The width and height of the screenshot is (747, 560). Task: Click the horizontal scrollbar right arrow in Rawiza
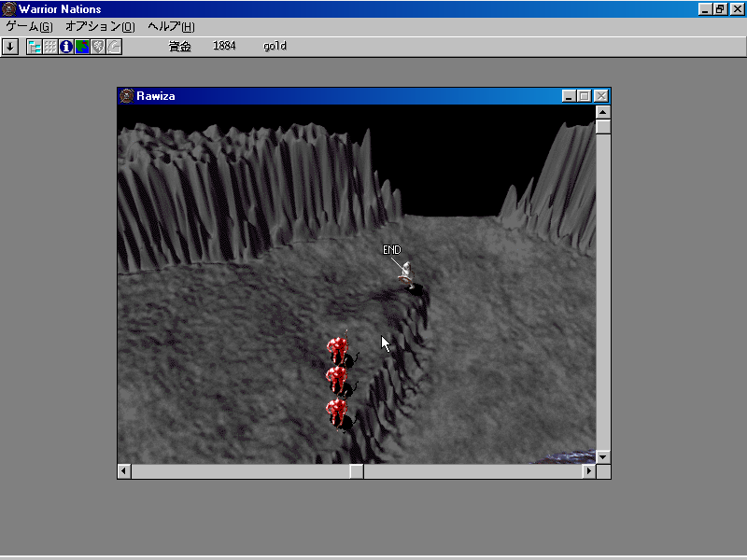click(x=589, y=471)
